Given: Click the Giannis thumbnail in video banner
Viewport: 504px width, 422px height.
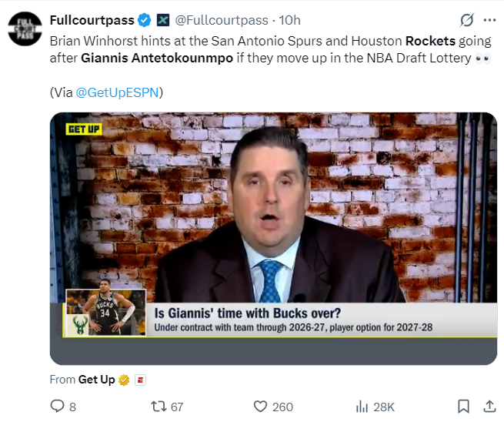Looking at the screenshot, I should pyautogui.click(x=105, y=312).
